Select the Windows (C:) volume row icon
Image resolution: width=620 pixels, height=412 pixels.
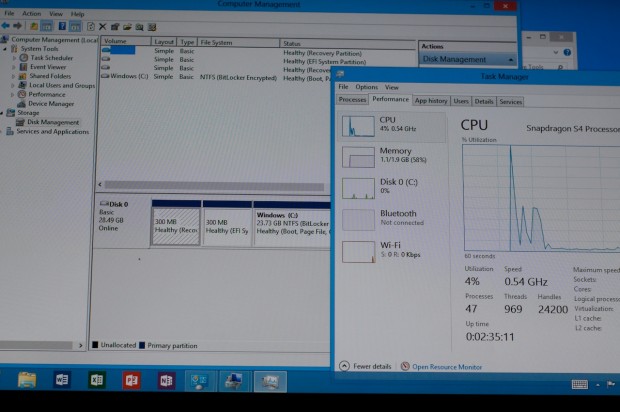pos(105,76)
